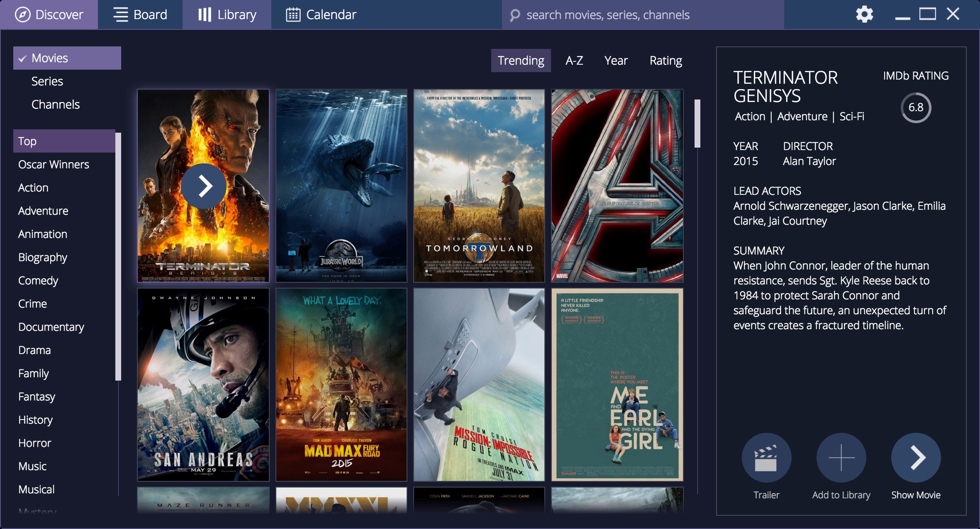The height and width of the screenshot is (529, 980).
Task: Click the Show Movie arrow icon
Action: click(916, 458)
